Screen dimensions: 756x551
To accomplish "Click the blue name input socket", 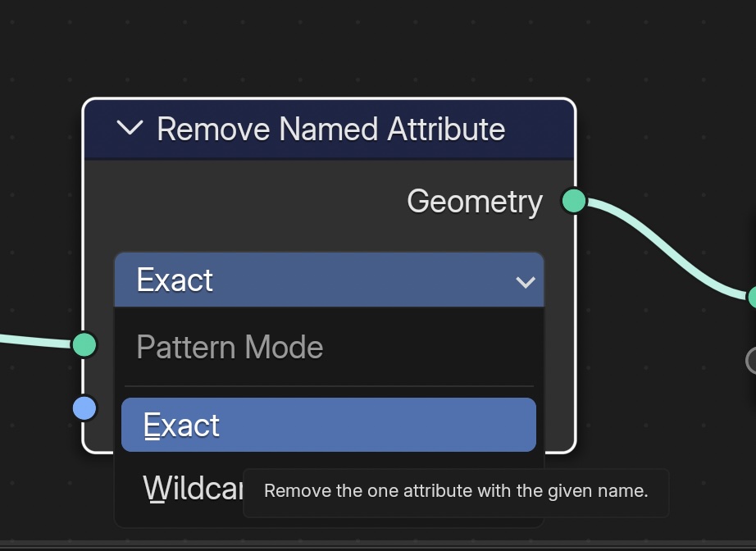I will [84, 408].
